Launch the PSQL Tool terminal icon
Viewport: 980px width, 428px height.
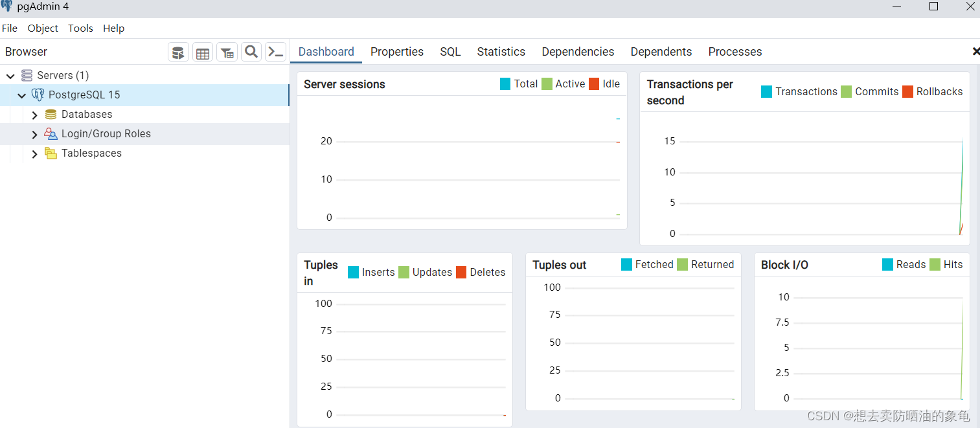coord(275,52)
